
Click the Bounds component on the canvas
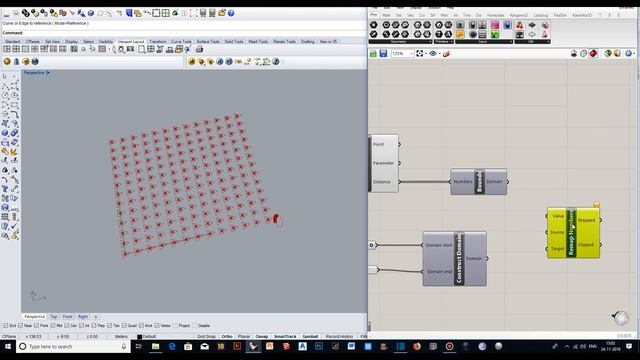click(479, 182)
